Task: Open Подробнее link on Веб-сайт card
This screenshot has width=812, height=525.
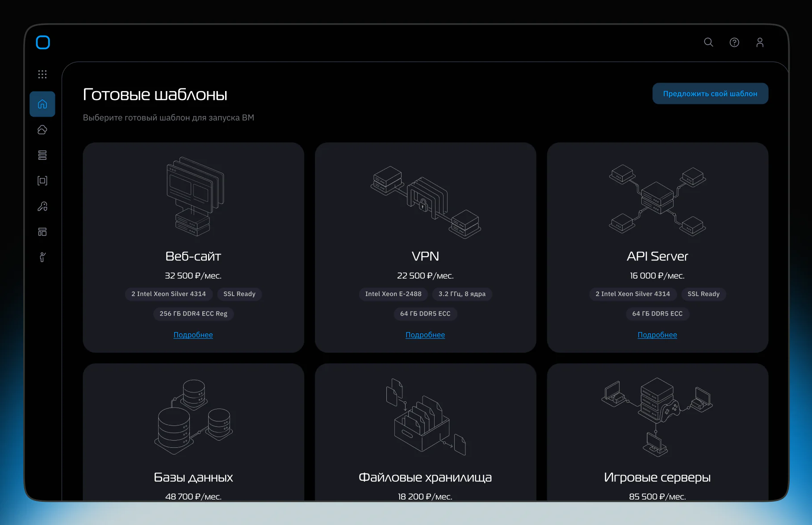Action: 193,335
